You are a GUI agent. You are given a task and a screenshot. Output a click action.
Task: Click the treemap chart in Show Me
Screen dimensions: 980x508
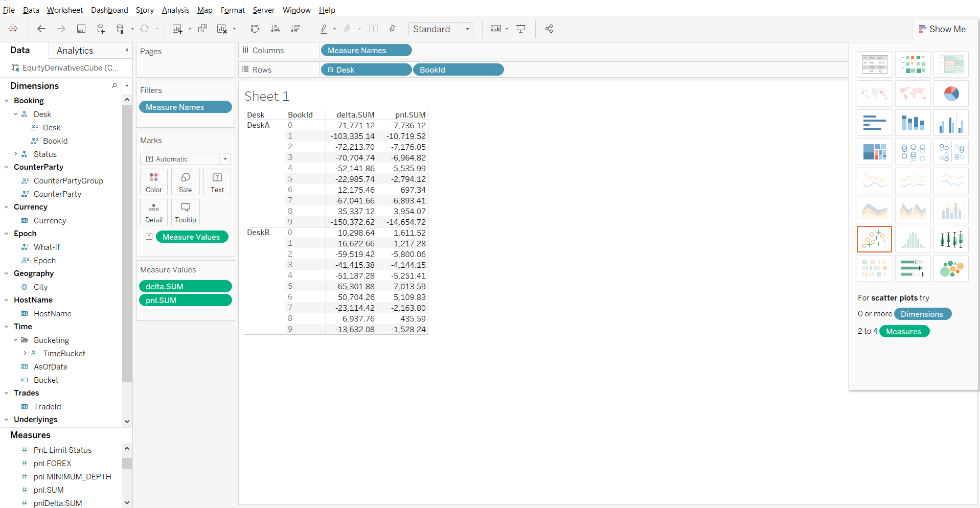(x=874, y=151)
